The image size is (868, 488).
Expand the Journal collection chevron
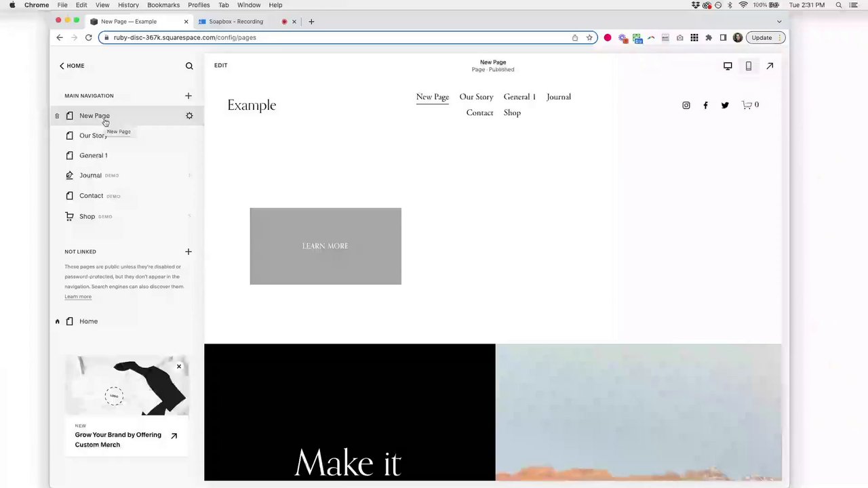(x=189, y=176)
